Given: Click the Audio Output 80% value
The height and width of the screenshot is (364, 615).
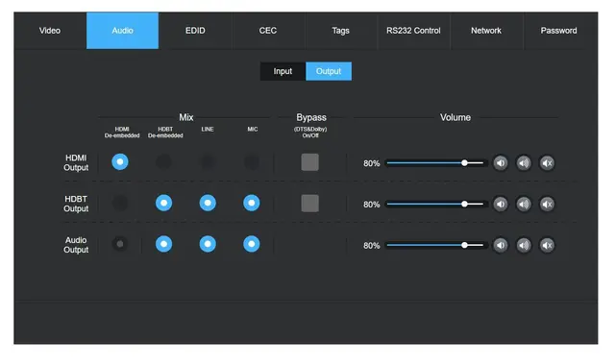Looking at the screenshot, I should [x=372, y=246].
